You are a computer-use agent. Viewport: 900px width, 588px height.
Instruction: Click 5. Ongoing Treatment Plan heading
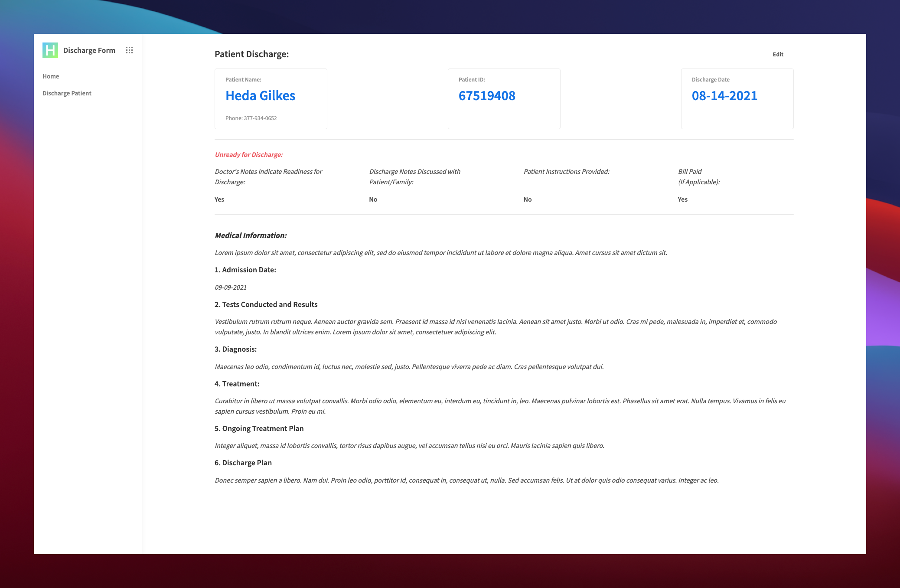click(x=259, y=428)
